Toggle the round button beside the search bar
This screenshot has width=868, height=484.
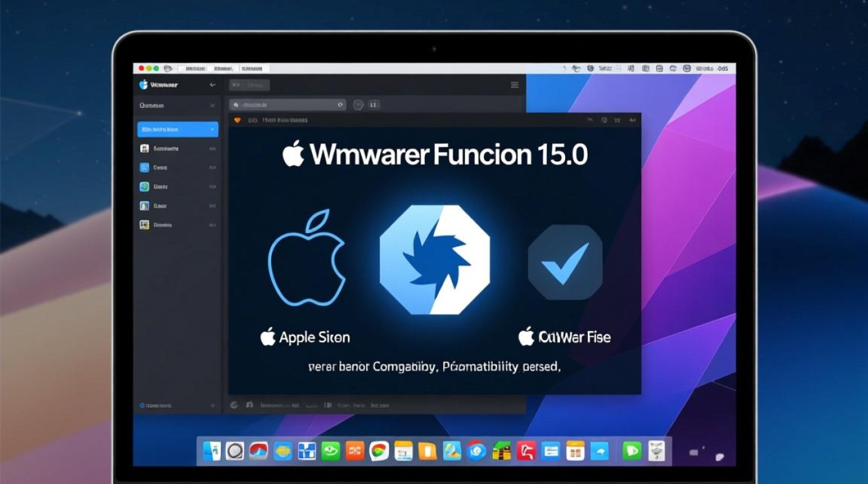(358, 105)
